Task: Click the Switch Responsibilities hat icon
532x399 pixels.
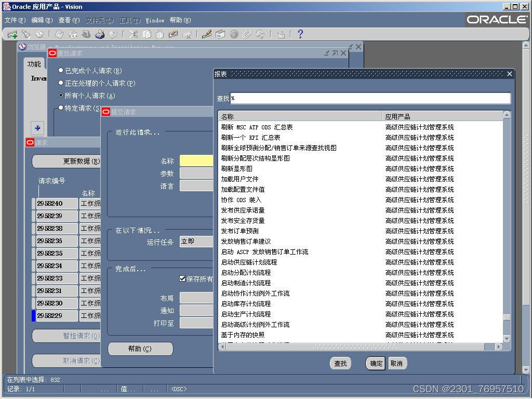Action: coord(86,34)
